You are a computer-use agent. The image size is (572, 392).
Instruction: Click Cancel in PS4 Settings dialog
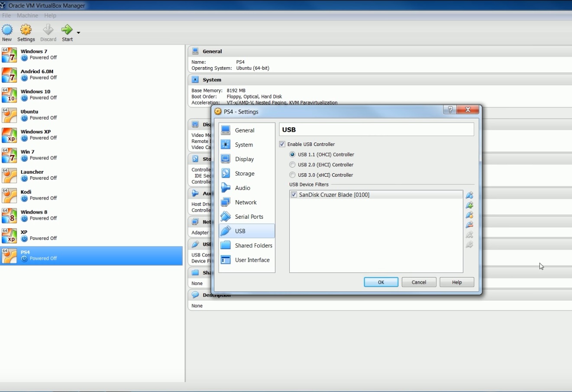click(419, 282)
